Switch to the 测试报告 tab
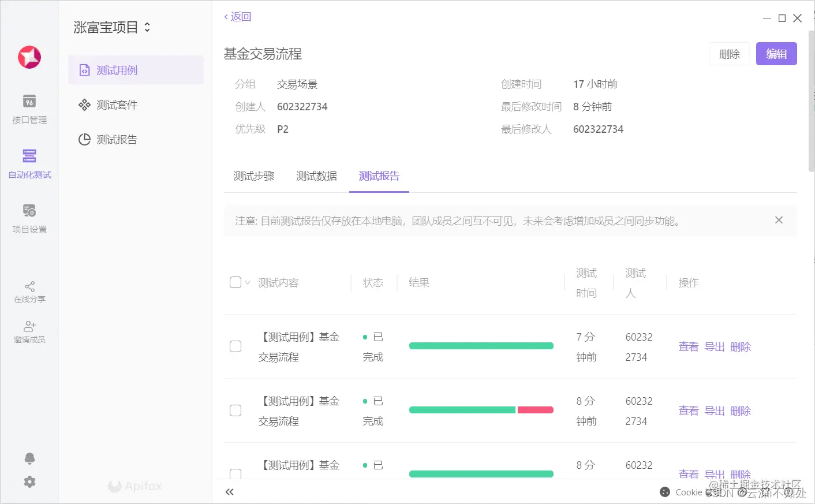This screenshot has width=815, height=504. (x=379, y=176)
